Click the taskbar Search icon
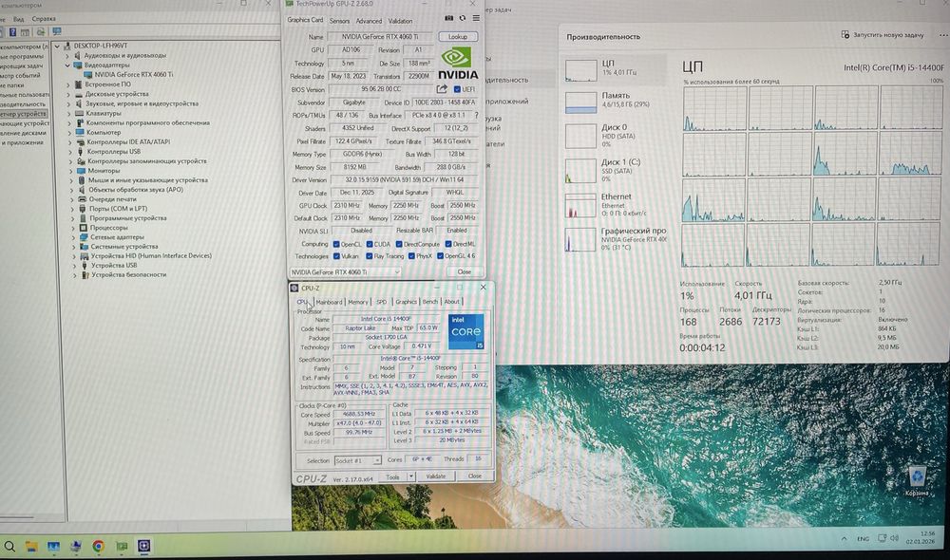This screenshot has width=950, height=560. pos(9,546)
